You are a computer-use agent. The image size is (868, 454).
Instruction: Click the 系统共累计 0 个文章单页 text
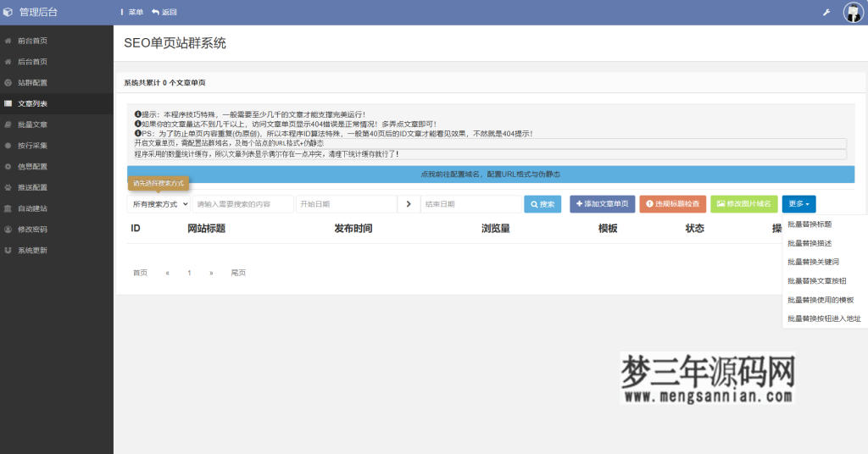(165, 83)
